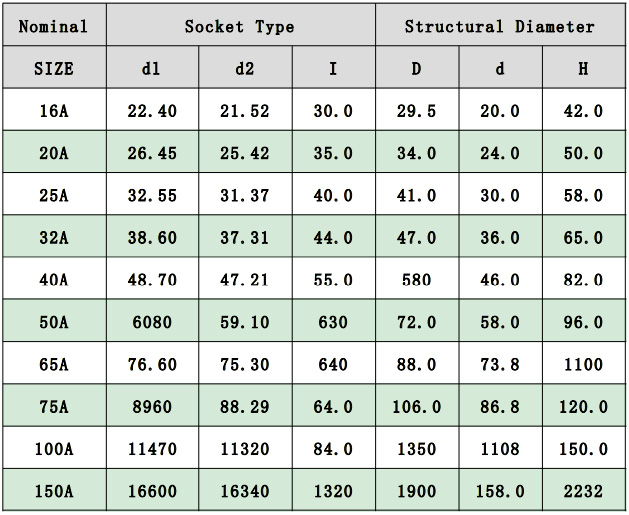The width and height of the screenshot is (629, 515).
Task: Select the 48.70 value cell
Action: (x=152, y=281)
